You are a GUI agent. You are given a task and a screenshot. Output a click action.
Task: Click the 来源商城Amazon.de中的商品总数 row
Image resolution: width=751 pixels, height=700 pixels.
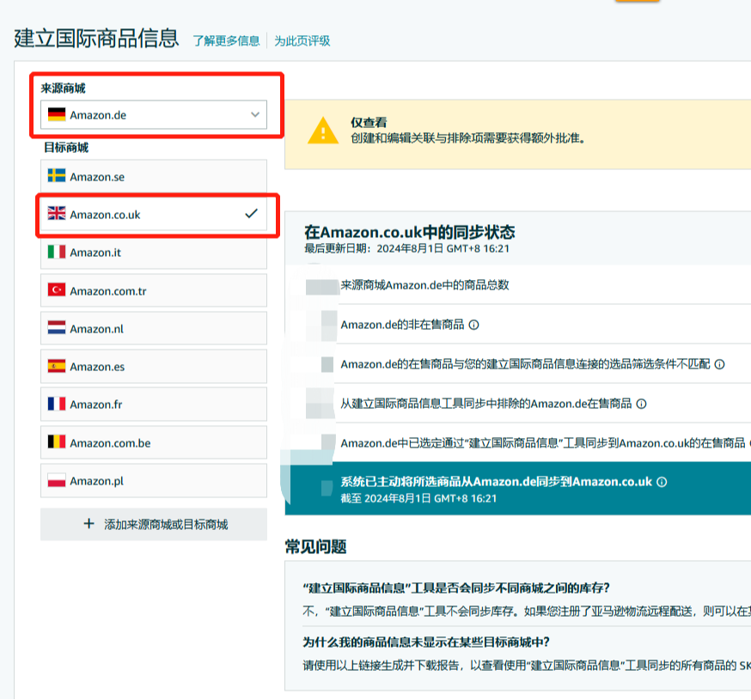tap(518, 285)
